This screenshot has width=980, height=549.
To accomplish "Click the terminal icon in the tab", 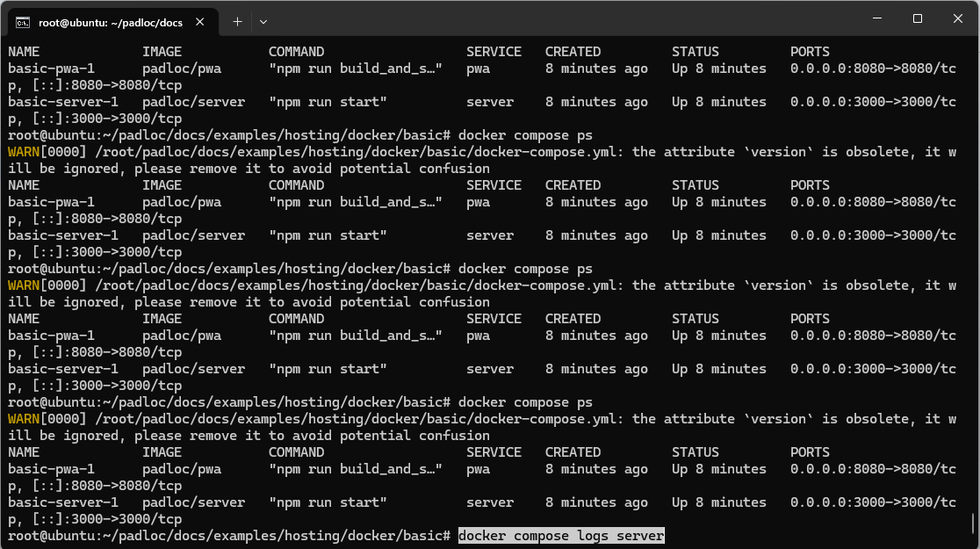I will point(23,23).
